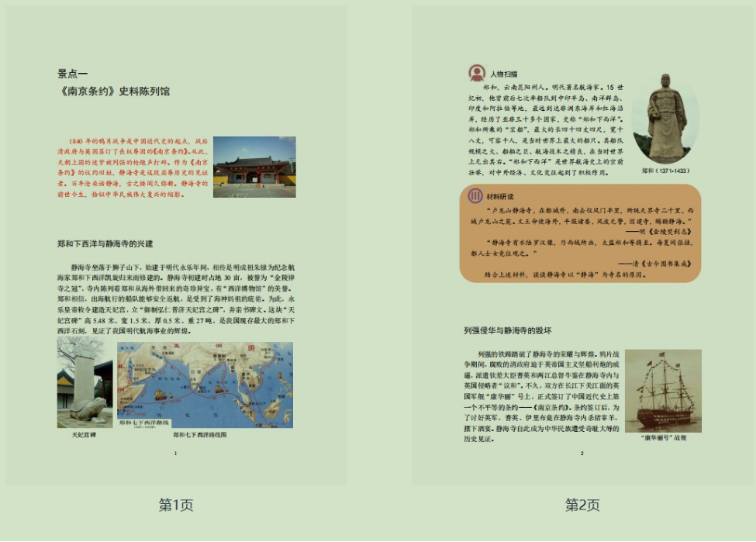This screenshot has width=756, height=542.
Task: Click the 第2页 page label
Action: click(x=582, y=506)
